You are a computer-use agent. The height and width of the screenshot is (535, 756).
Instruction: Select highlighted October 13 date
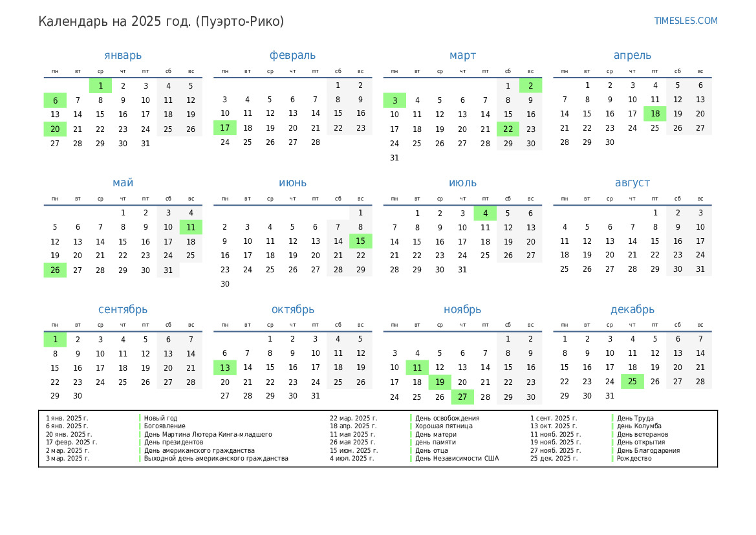[x=224, y=367]
